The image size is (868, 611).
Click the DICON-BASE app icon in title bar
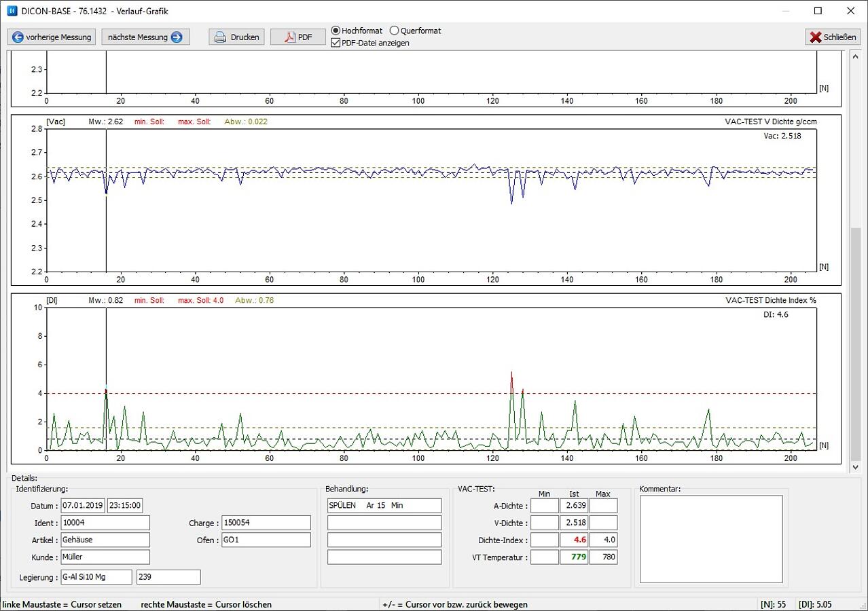point(10,11)
